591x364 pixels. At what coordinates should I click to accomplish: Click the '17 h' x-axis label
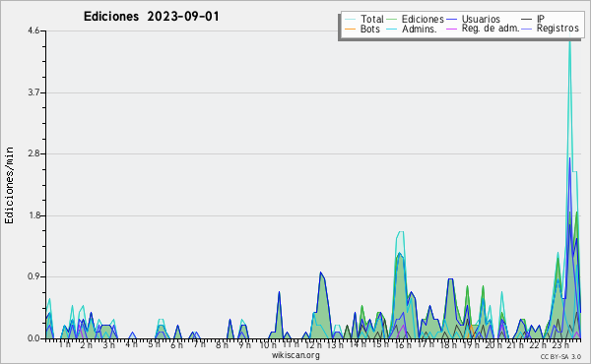(x=426, y=344)
